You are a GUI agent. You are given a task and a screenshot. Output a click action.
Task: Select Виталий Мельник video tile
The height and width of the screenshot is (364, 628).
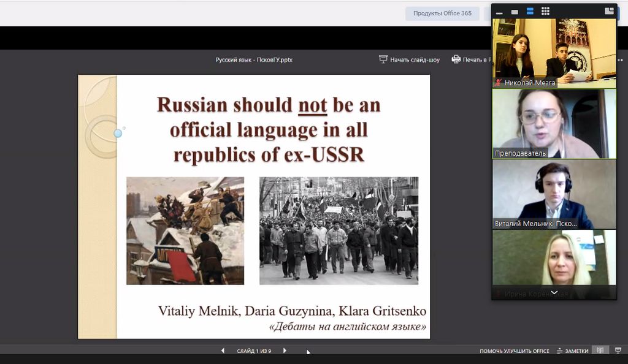tap(554, 194)
